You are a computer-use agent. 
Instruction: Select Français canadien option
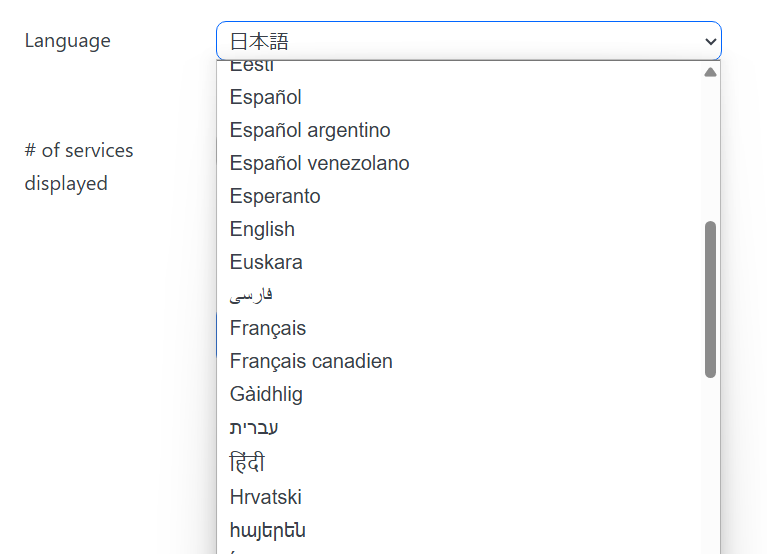(x=311, y=361)
